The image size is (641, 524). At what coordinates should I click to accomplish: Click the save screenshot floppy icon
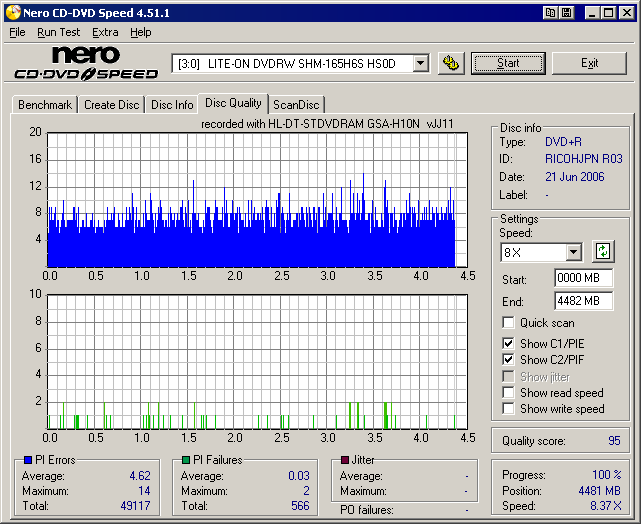566,13
